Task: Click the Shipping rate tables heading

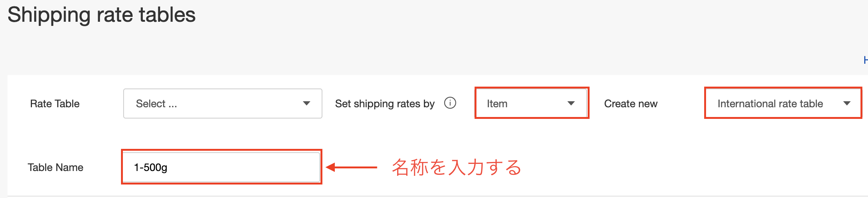Action: (101, 15)
